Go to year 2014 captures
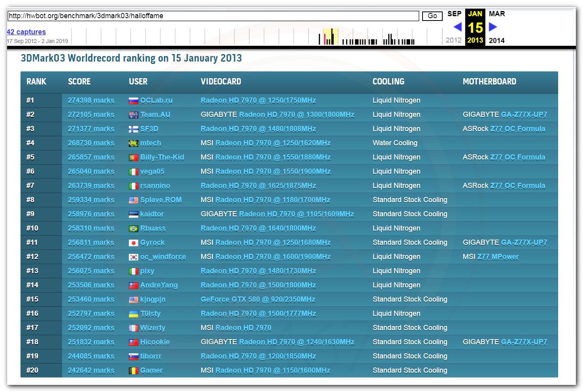This screenshot has width=583, height=392. (x=496, y=40)
